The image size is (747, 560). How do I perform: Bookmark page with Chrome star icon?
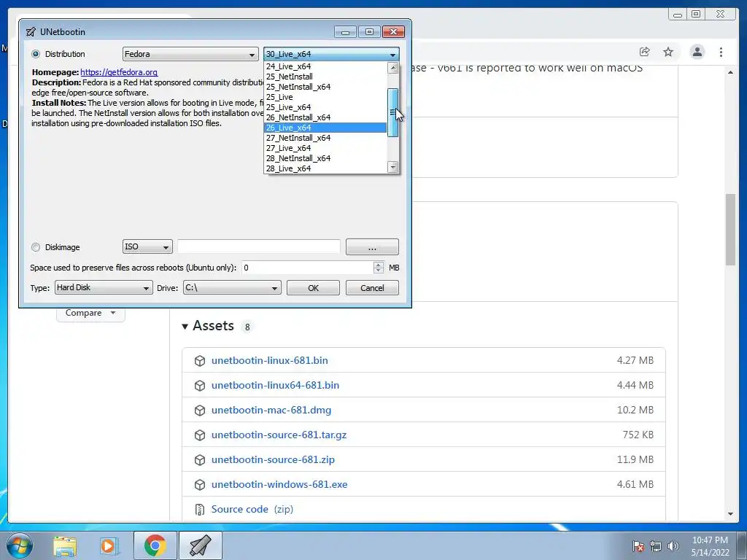(668, 52)
